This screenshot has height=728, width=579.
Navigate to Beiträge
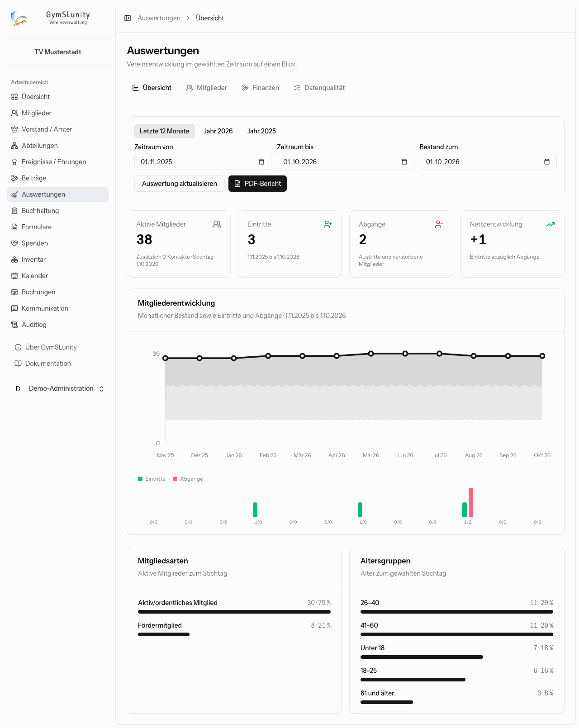pos(58,178)
